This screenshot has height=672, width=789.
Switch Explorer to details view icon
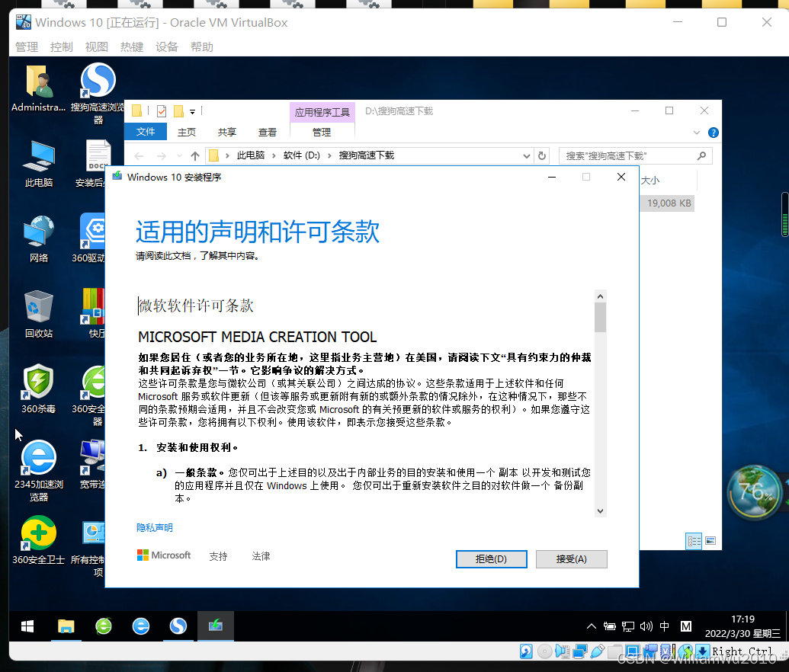[x=694, y=541]
